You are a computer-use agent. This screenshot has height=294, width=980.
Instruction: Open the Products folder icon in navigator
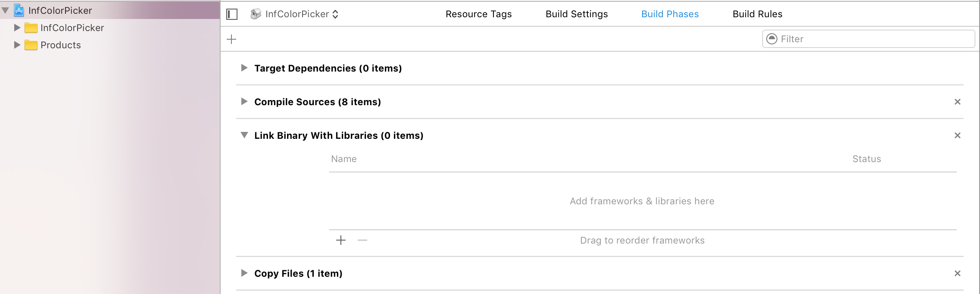(31, 45)
